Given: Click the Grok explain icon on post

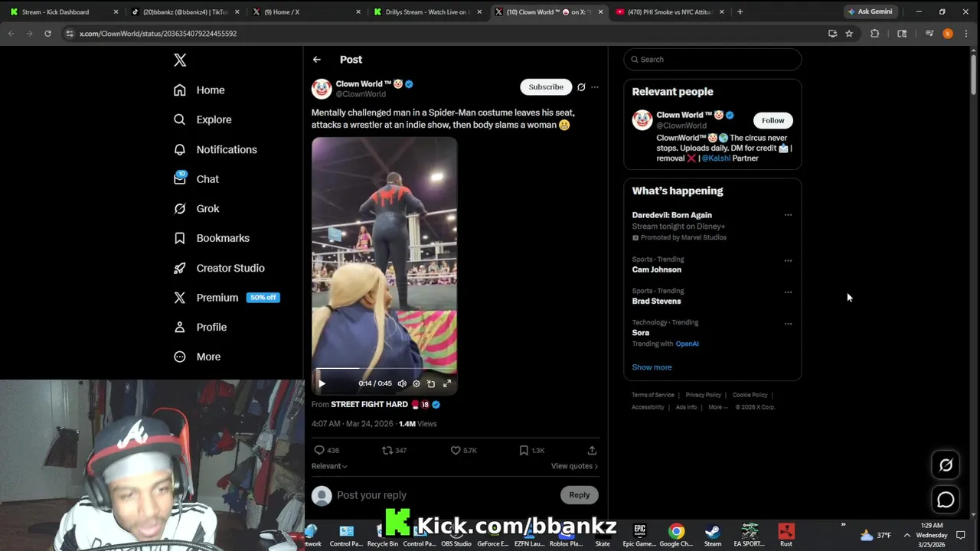Looking at the screenshot, I should click(581, 87).
